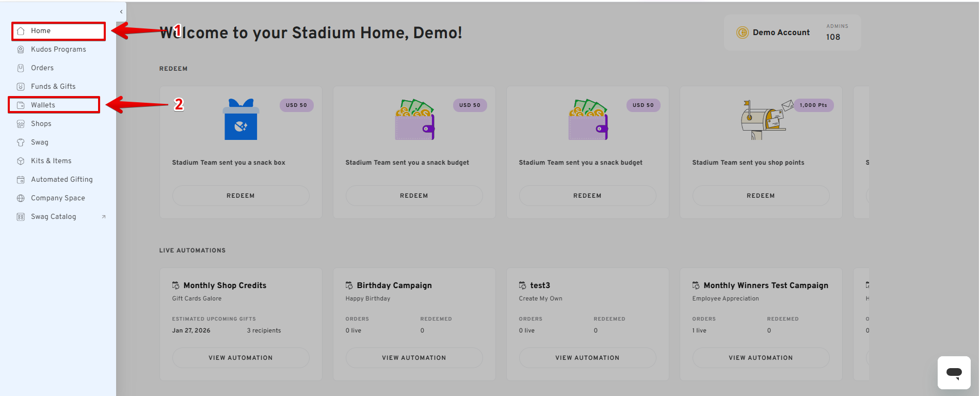Redeem the 1,000 Pts shop points
The width and height of the screenshot is (980, 396).
click(761, 196)
